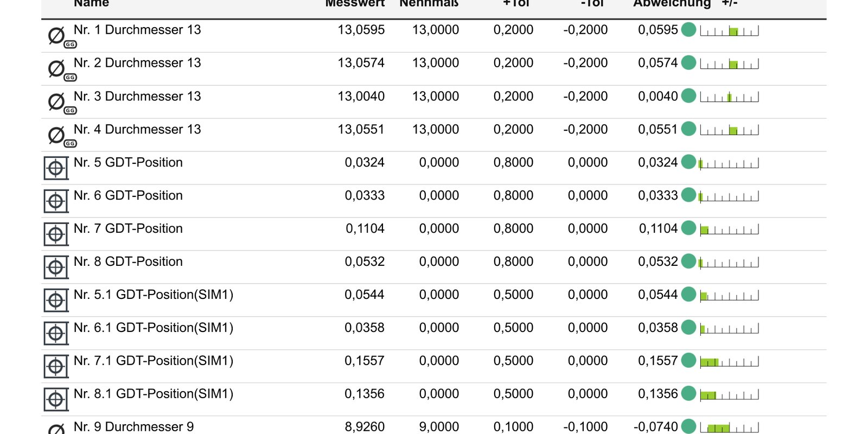The image size is (868, 434).
Task: Click position icon for Nr. 5.1 GDT-Position(SIM1)
Action: click(56, 301)
